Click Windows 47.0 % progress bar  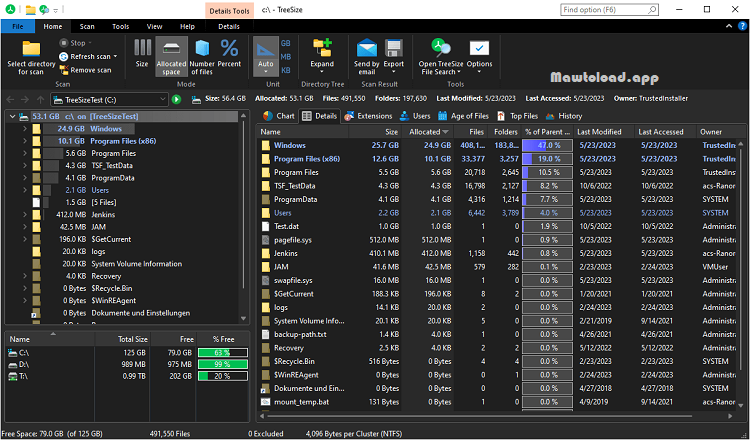click(547, 145)
